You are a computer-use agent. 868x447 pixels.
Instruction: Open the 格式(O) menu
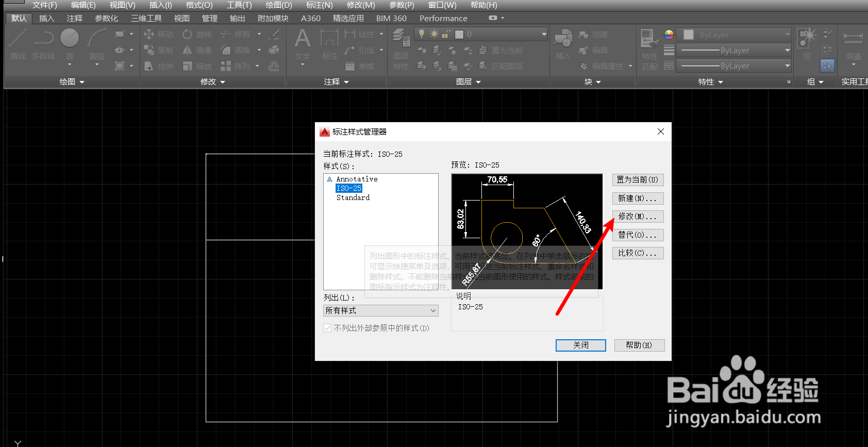point(199,5)
